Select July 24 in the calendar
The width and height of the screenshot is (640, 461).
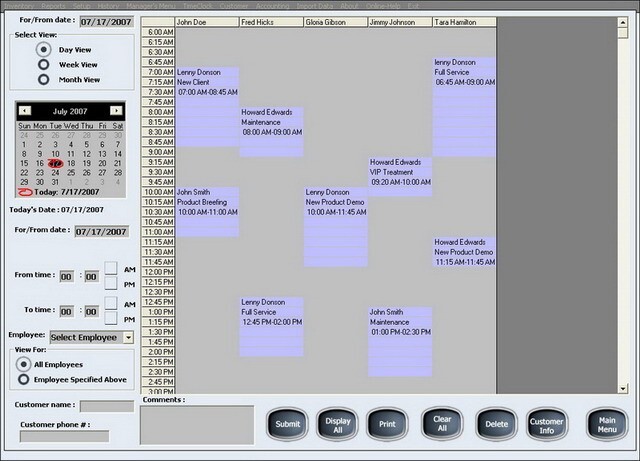pos(55,173)
